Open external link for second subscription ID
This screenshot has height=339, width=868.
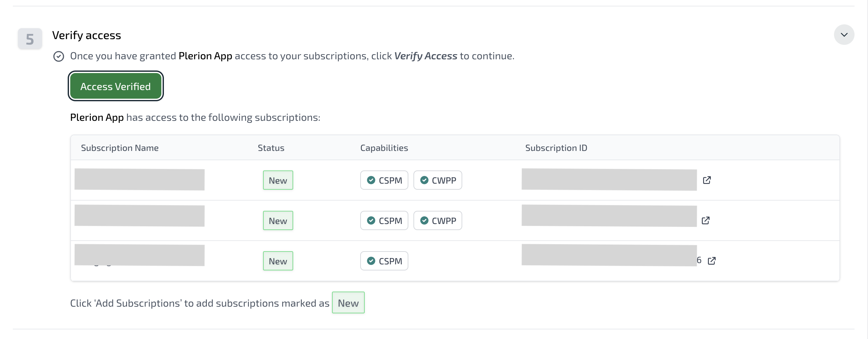click(x=705, y=220)
